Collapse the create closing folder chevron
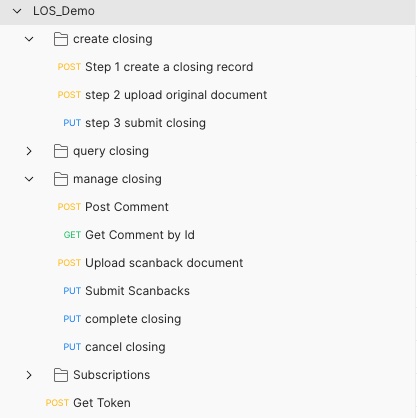 [x=29, y=39]
